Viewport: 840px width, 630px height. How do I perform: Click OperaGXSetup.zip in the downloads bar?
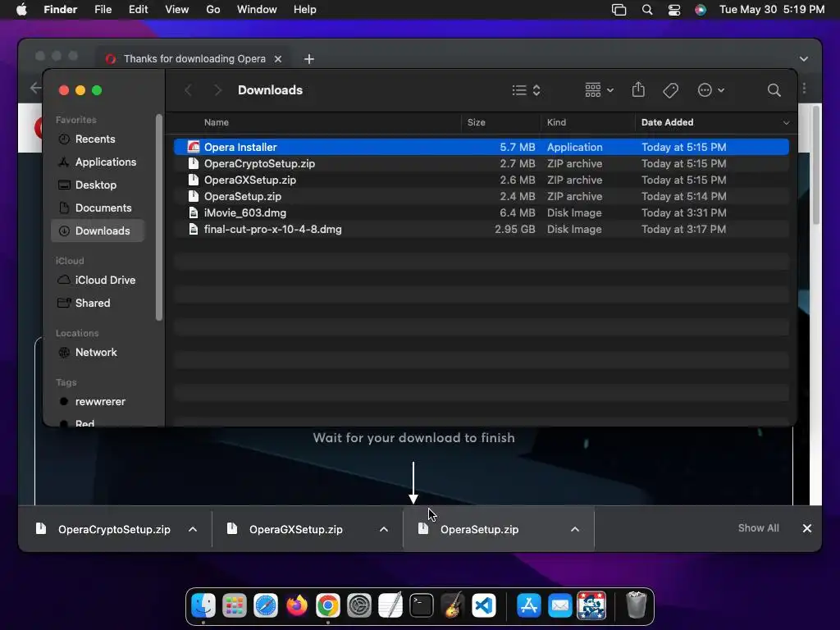[295, 529]
